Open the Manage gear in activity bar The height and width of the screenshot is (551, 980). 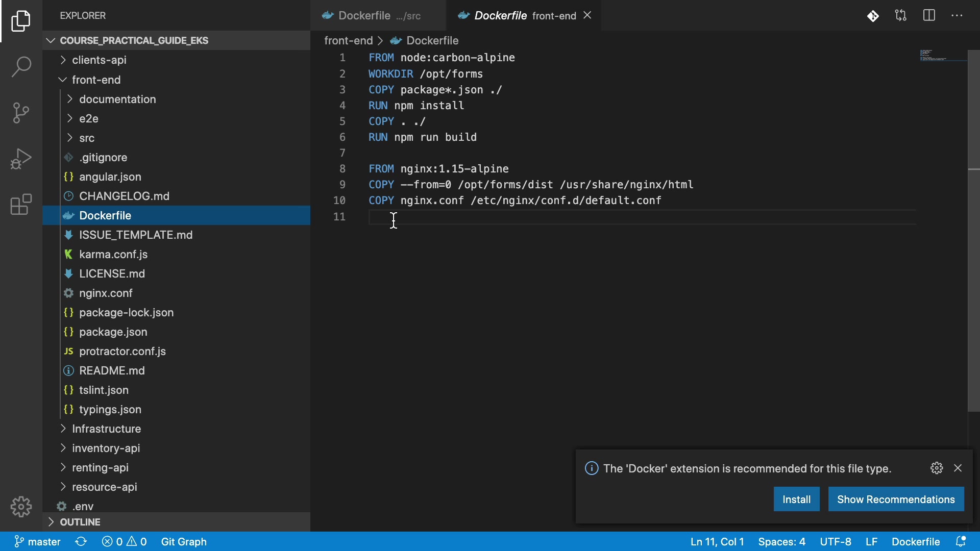click(x=21, y=507)
